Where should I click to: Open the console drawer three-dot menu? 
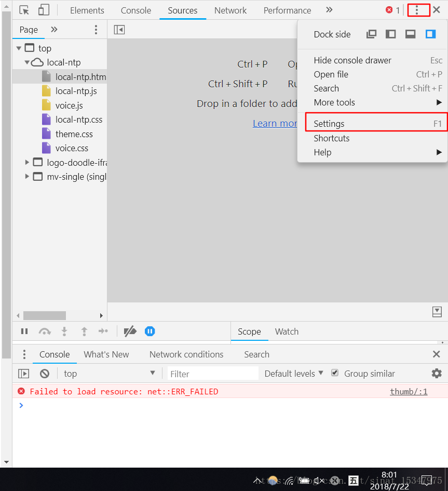24,354
